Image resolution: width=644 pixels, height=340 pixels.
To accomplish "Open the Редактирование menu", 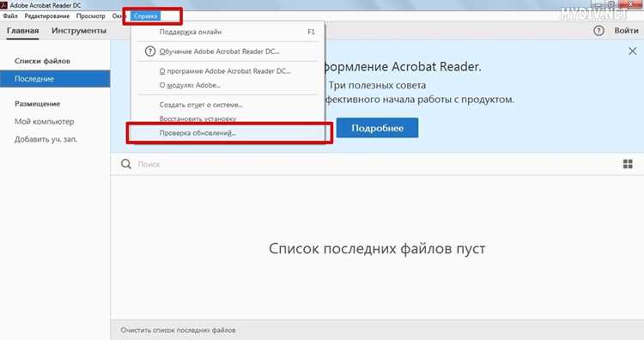I will [47, 16].
